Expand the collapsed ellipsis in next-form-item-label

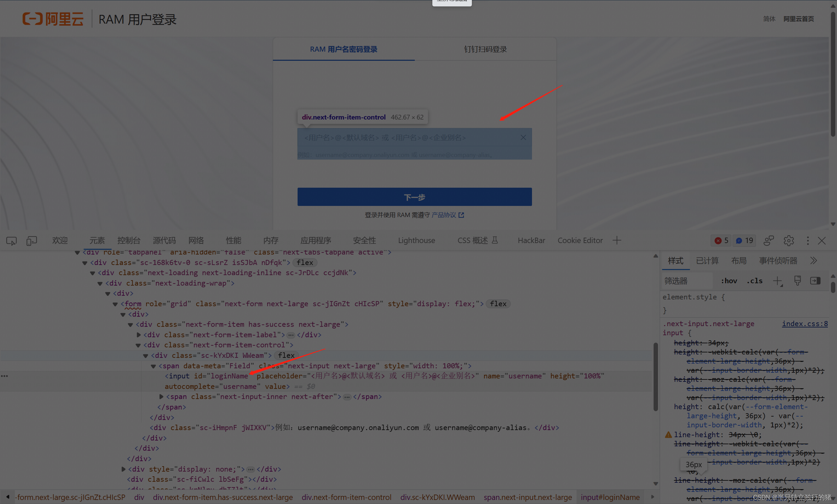coord(291,335)
